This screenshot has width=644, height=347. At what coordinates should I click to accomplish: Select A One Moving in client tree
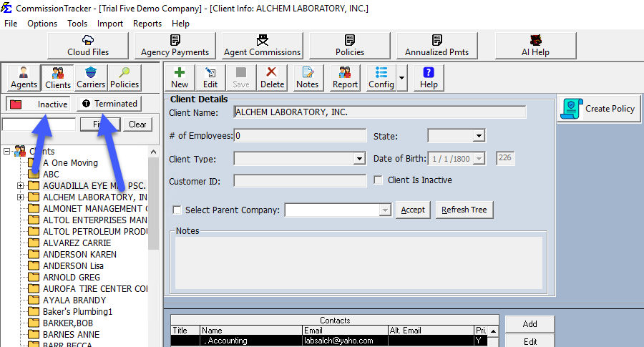click(70, 163)
